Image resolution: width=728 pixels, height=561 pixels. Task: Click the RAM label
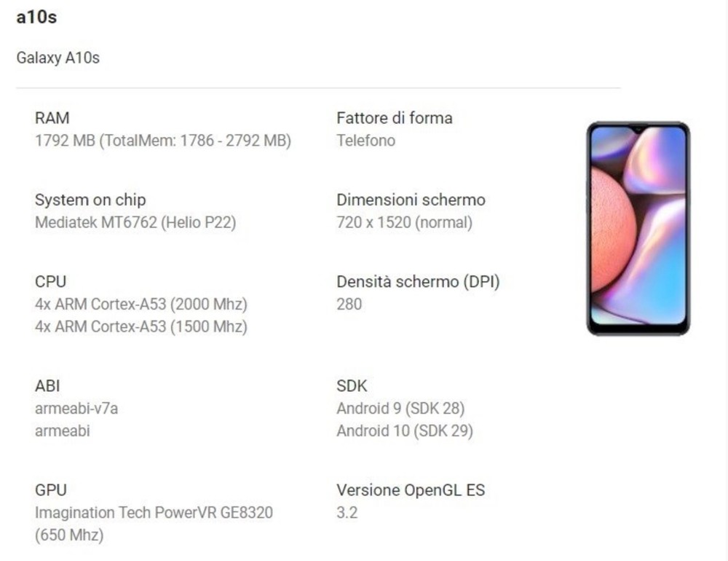pos(52,117)
